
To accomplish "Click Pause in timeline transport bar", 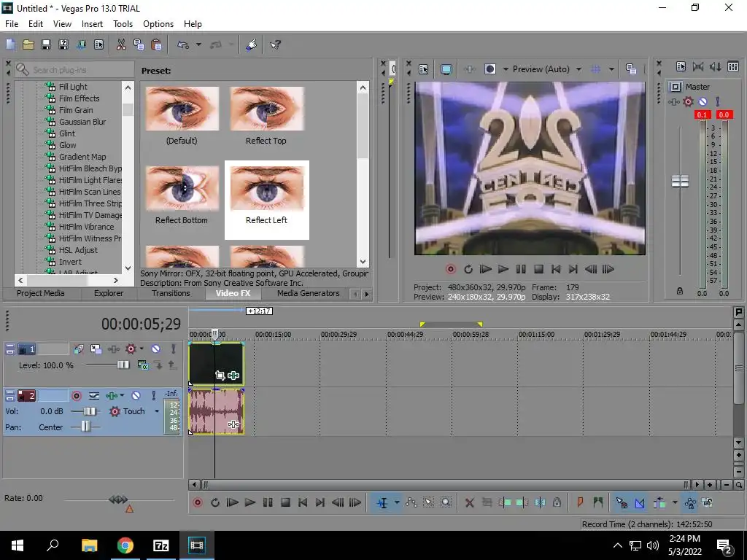I will coord(268,502).
